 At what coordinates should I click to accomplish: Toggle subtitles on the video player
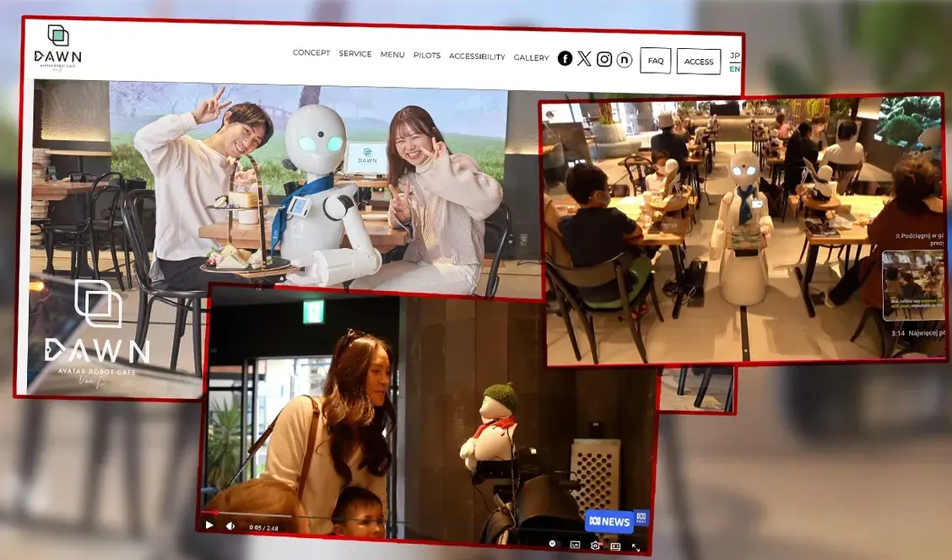point(575,545)
